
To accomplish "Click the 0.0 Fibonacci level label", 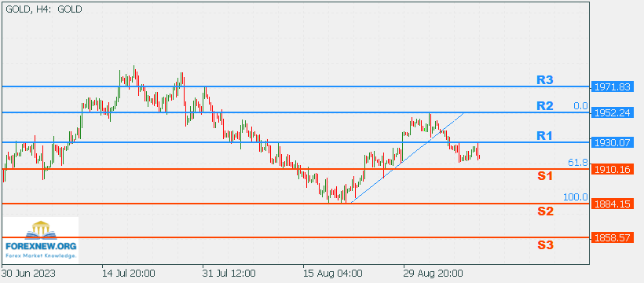I will coord(580,106).
